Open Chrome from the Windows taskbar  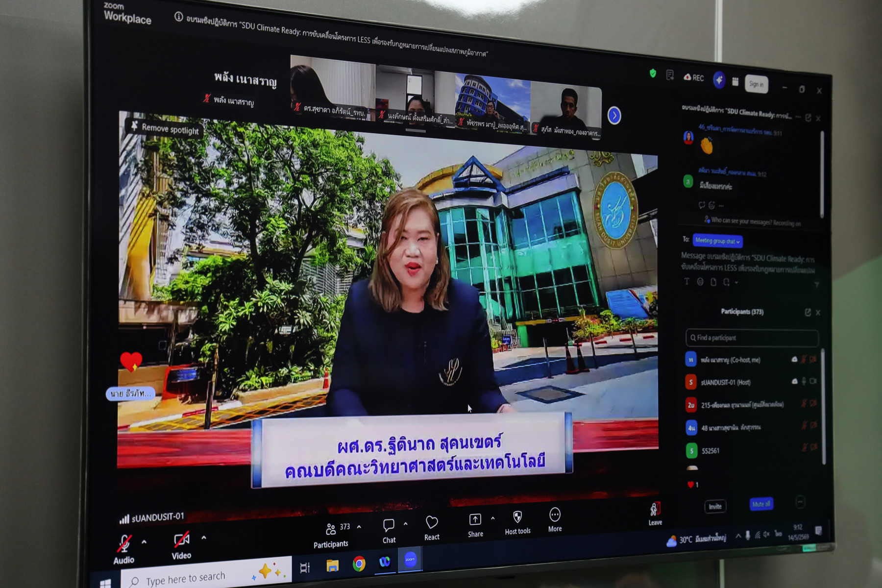(359, 564)
